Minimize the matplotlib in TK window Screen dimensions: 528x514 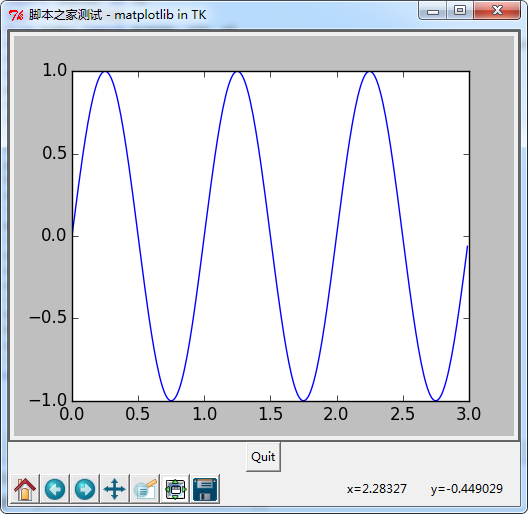(x=432, y=11)
